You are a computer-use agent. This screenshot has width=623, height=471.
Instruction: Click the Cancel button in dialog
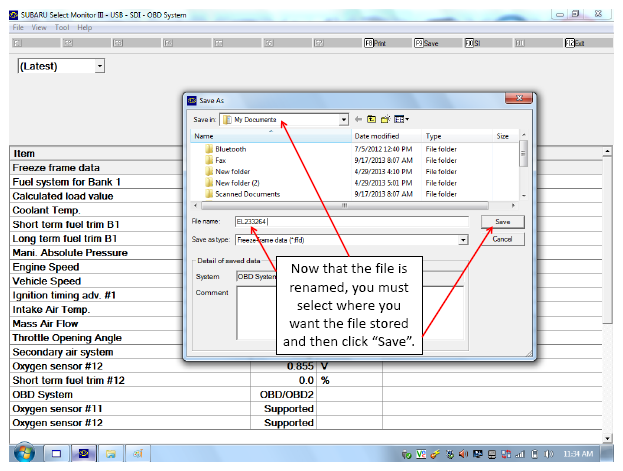[x=503, y=239]
